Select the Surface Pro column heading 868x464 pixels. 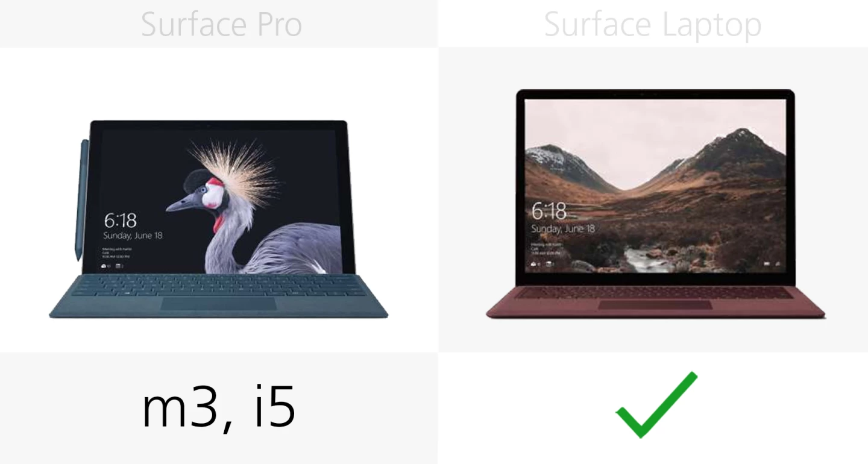(221, 24)
